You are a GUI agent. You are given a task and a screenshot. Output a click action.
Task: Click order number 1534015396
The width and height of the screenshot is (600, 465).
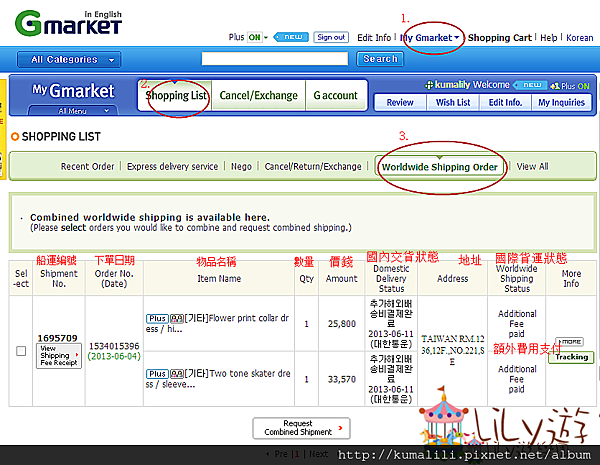click(114, 346)
